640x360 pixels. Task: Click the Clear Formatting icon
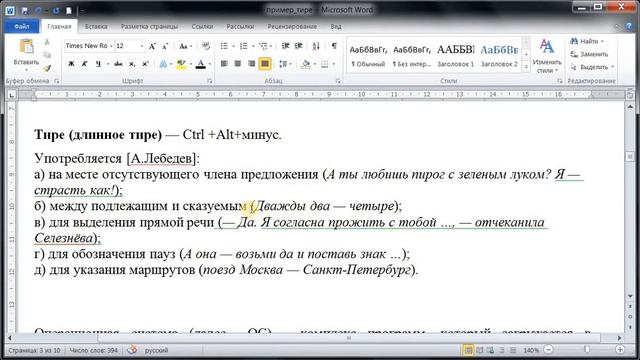(x=206, y=46)
